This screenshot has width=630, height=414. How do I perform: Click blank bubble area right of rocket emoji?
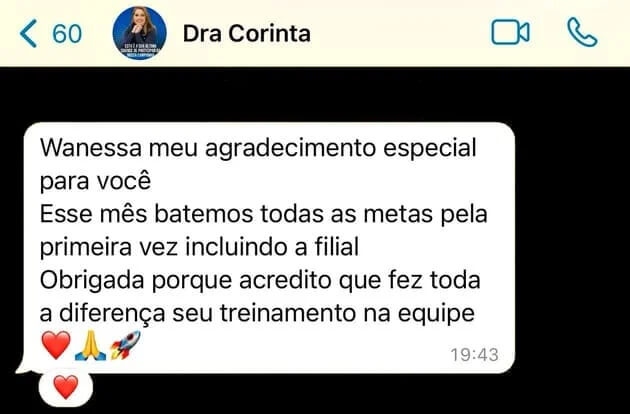pyautogui.click(x=295, y=346)
